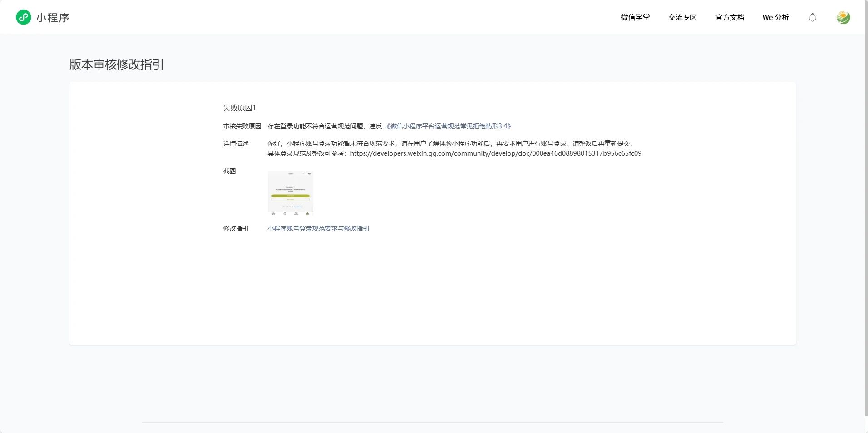Open 交流专区 in the top navigation
This screenshot has height=433, width=868.
[x=682, y=17]
